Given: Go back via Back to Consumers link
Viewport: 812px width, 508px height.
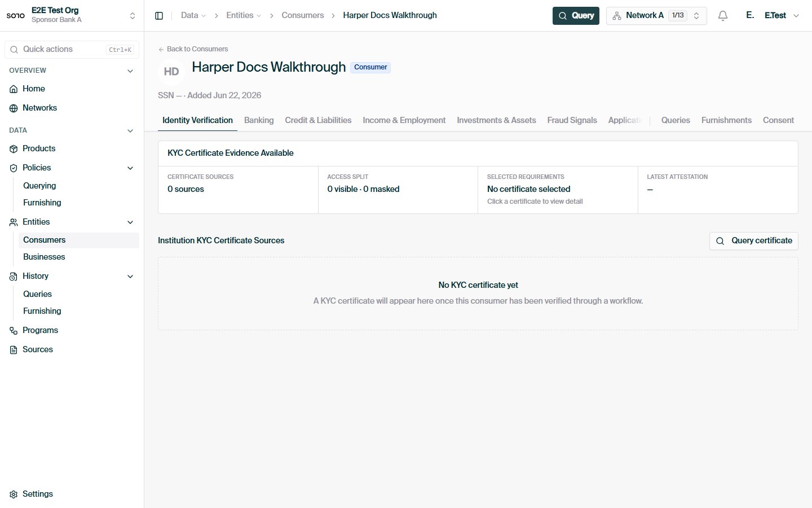Looking at the screenshot, I should 193,49.
